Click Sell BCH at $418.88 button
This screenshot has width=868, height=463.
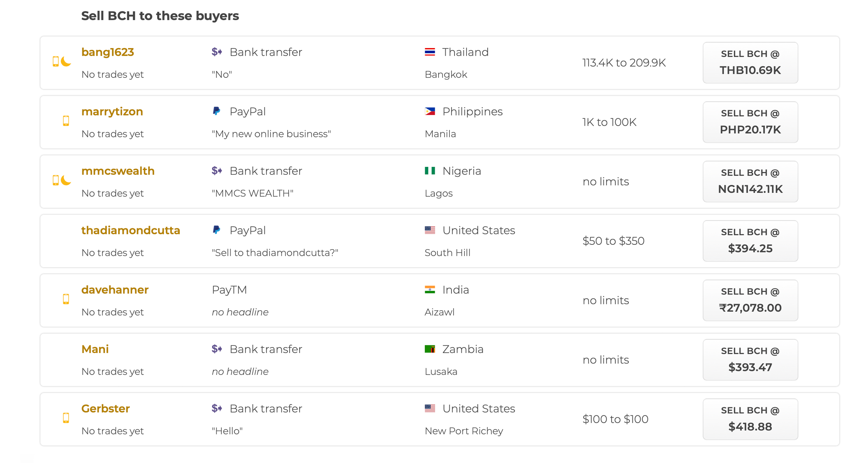[x=750, y=419]
